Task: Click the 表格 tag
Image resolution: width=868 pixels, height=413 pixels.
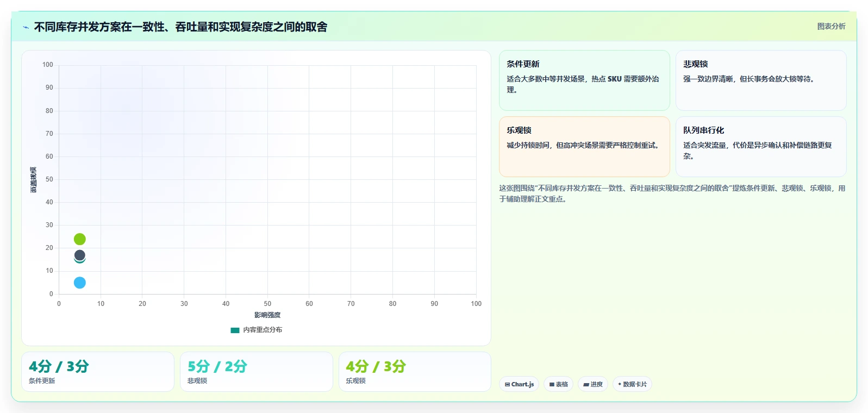Action: point(558,384)
